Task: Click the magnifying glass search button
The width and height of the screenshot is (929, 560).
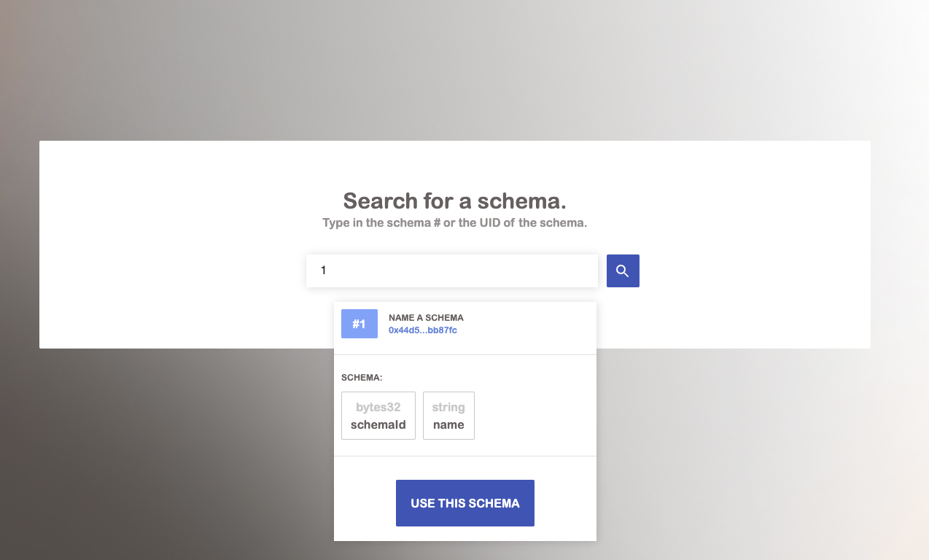Action: click(x=623, y=271)
